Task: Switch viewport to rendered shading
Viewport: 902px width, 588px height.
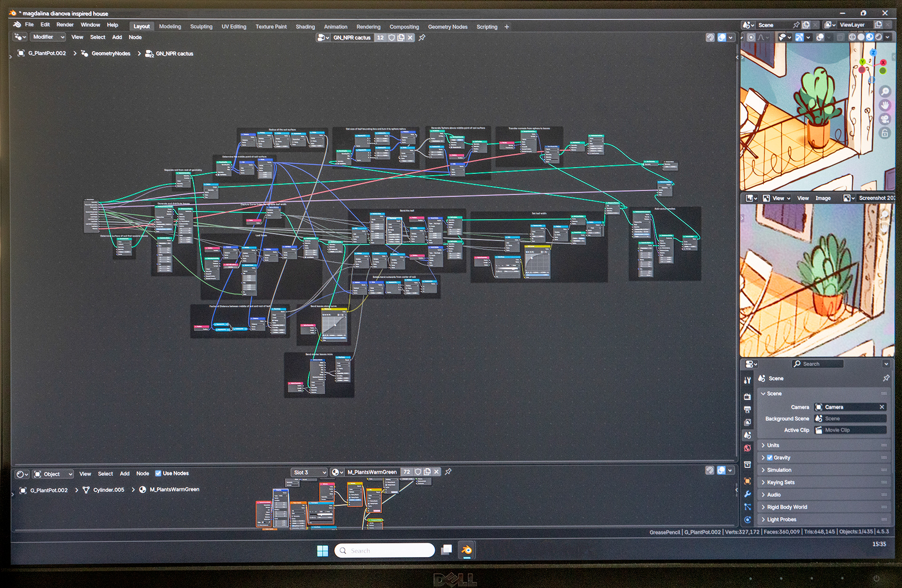Action: pyautogui.click(x=879, y=37)
